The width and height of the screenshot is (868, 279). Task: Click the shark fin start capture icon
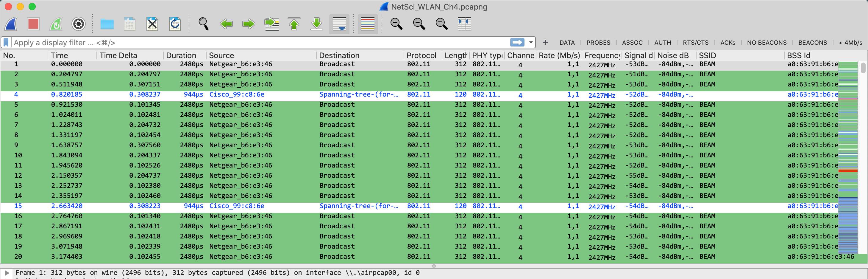click(x=11, y=24)
